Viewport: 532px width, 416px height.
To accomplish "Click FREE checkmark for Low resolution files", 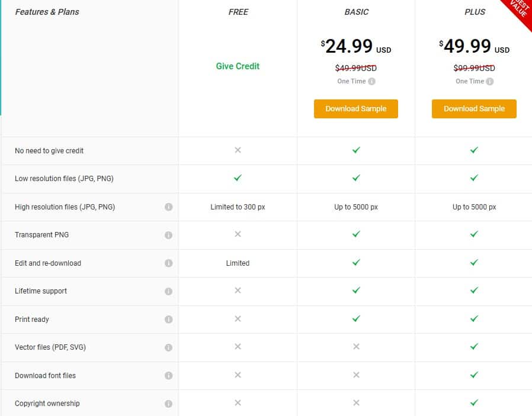I will (238, 178).
